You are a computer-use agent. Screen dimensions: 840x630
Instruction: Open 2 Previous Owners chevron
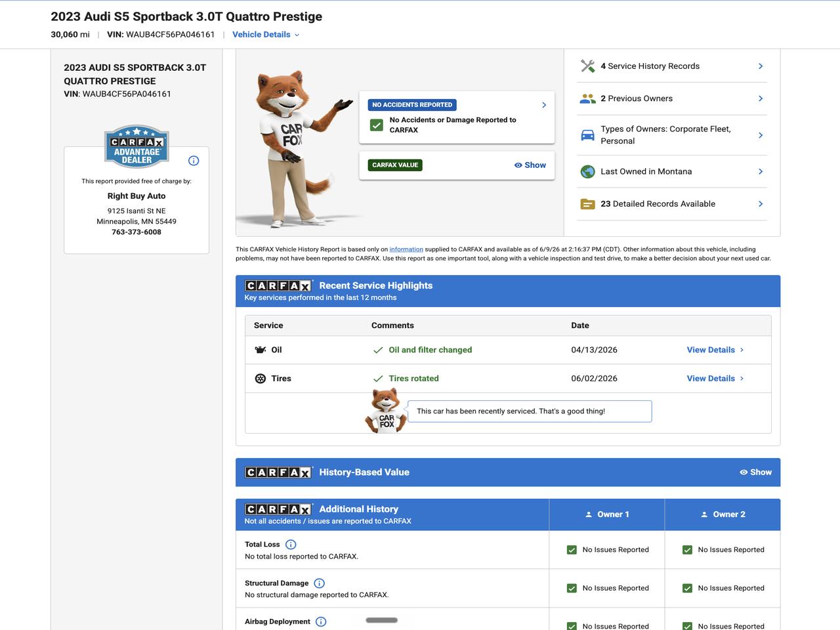[761, 98]
